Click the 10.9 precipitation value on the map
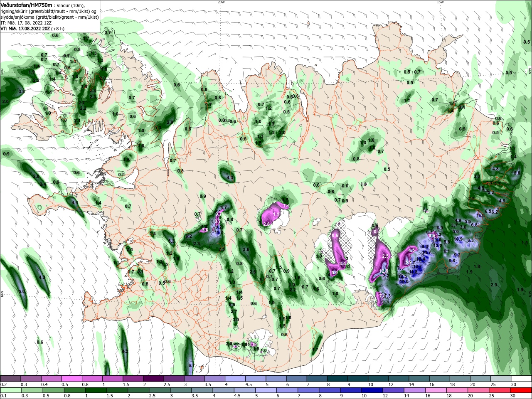532x399 pixels. click(x=458, y=239)
